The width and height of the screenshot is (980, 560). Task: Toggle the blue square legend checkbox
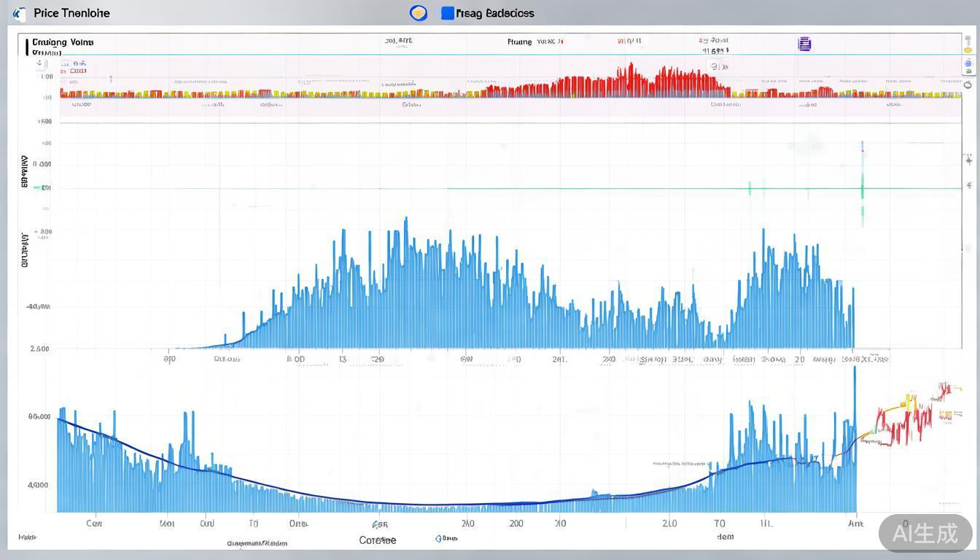pyautogui.click(x=448, y=13)
